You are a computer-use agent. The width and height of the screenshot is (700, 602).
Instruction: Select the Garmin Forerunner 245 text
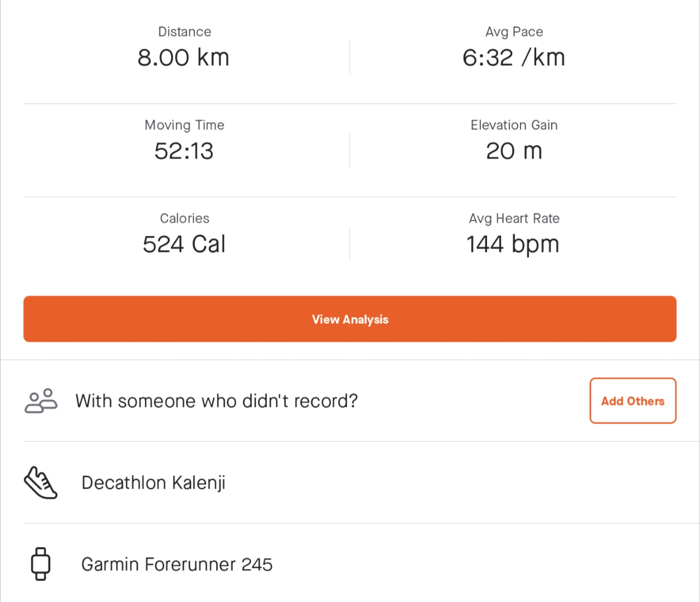pyautogui.click(x=177, y=564)
